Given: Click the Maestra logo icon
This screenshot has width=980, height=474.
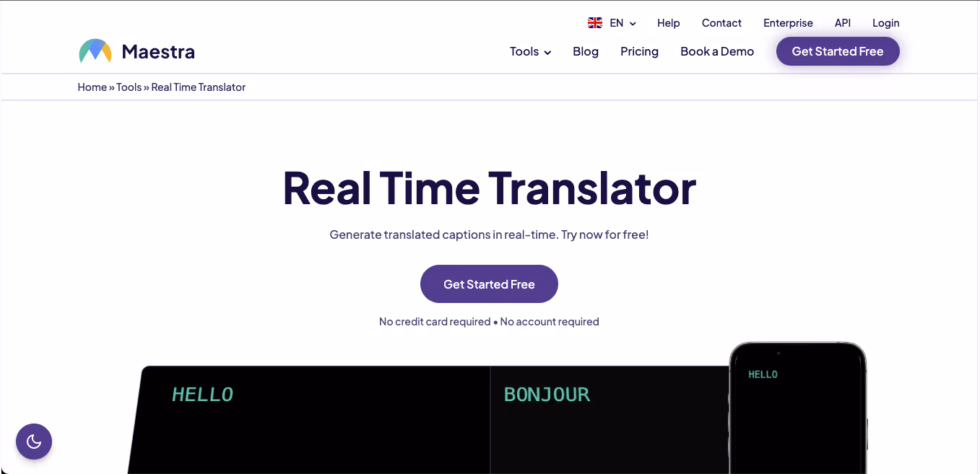Looking at the screenshot, I should pyautogui.click(x=95, y=51).
